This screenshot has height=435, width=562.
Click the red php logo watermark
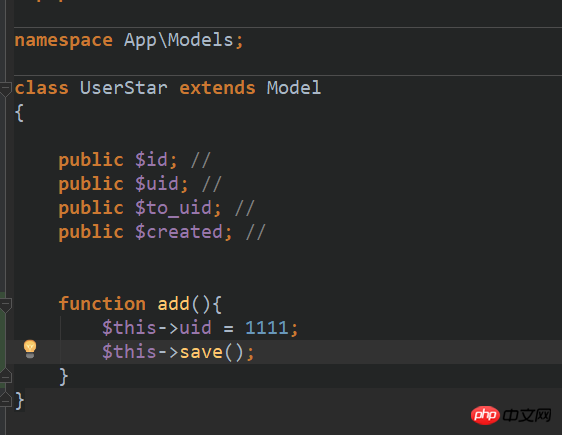coord(485,415)
